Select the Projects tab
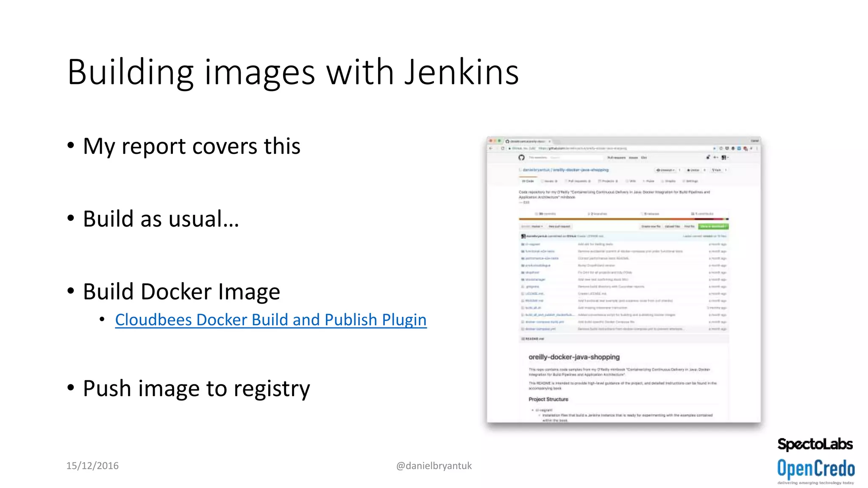The height and width of the screenshot is (488, 868). tap(608, 181)
